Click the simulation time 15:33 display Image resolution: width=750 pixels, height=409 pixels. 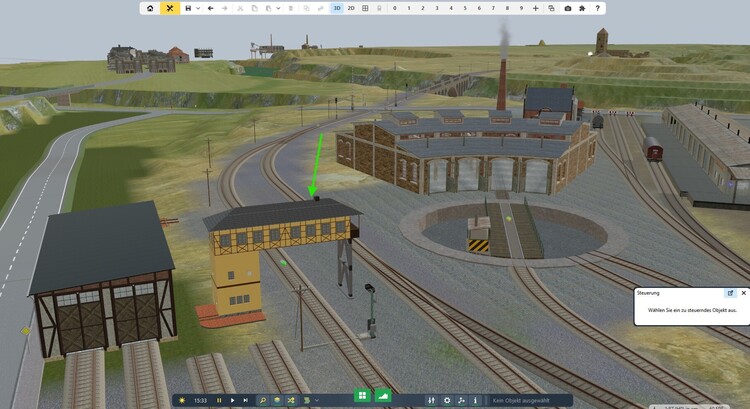pyautogui.click(x=200, y=400)
